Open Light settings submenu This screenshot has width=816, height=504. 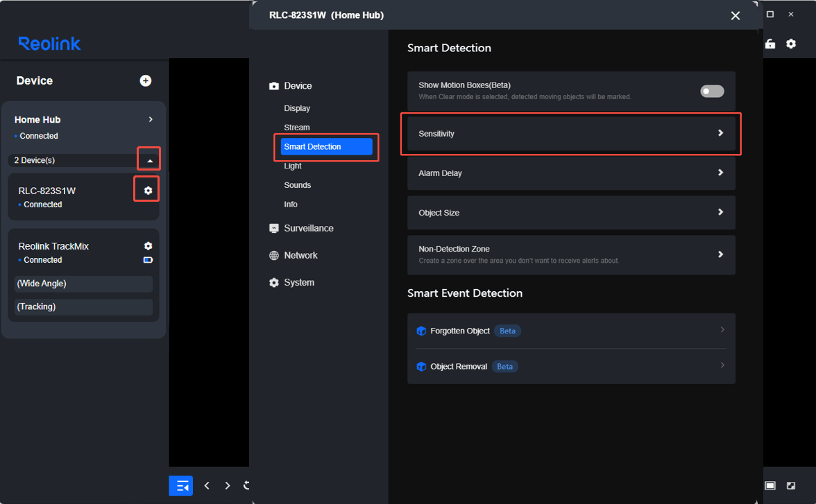coord(293,166)
